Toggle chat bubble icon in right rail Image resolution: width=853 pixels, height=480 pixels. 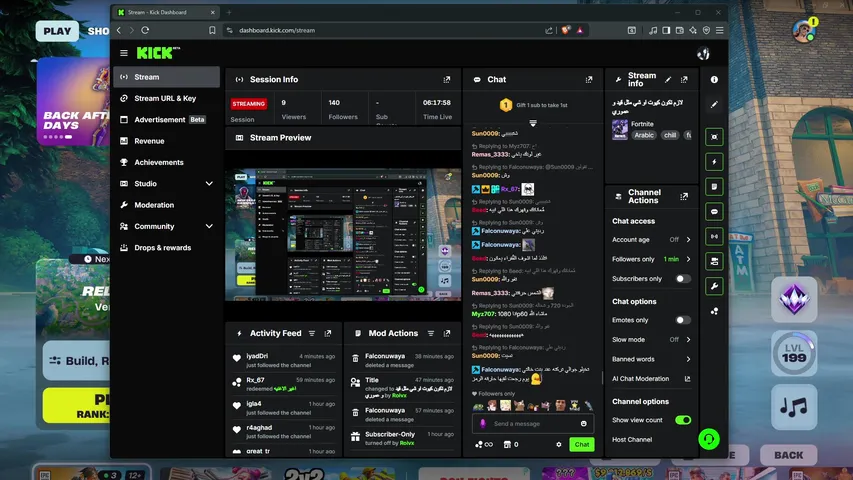click(714, 212)
